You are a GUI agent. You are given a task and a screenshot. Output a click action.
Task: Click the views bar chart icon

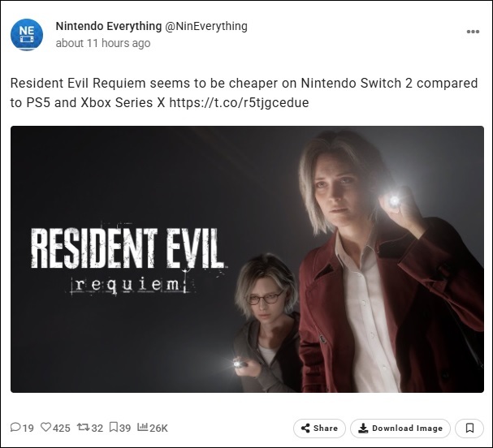click(x=142, y=427)
